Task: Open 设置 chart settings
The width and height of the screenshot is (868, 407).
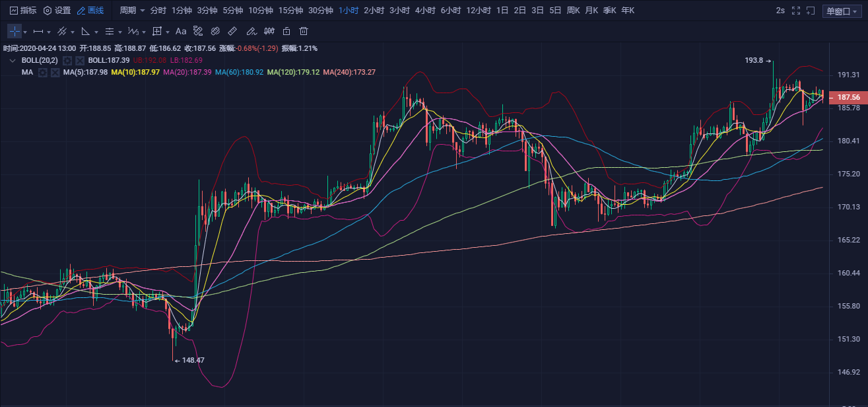Action: 57,11
